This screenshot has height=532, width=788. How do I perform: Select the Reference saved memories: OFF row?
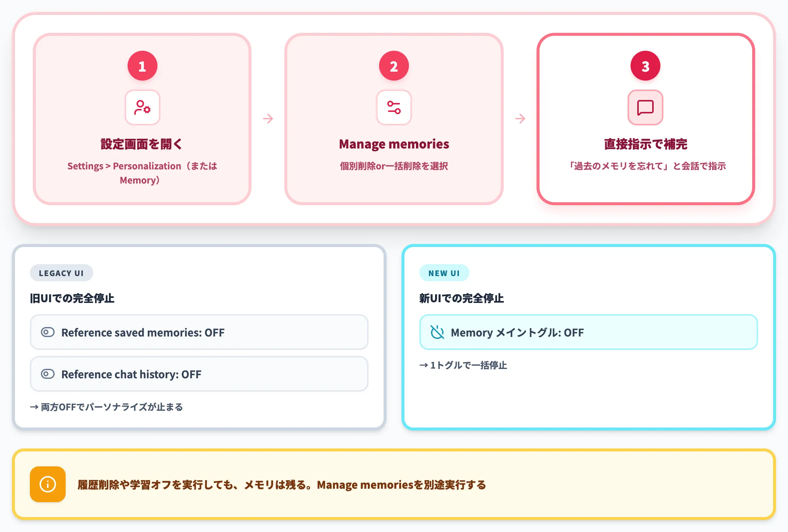(199, 332)
